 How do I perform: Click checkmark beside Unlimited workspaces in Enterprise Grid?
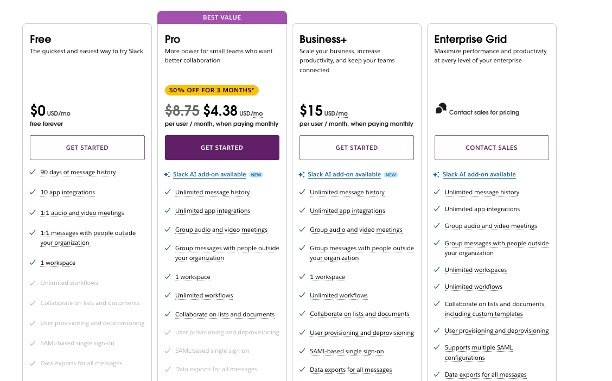coord(437,270)
